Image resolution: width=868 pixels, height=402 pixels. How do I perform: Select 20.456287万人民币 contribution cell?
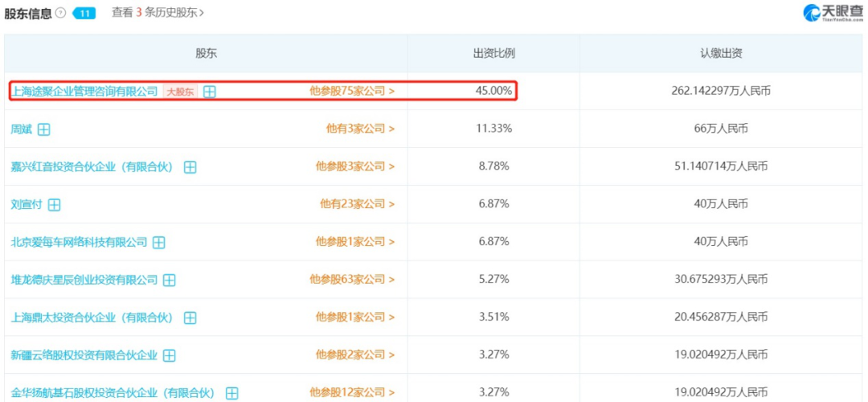[720, 318]
